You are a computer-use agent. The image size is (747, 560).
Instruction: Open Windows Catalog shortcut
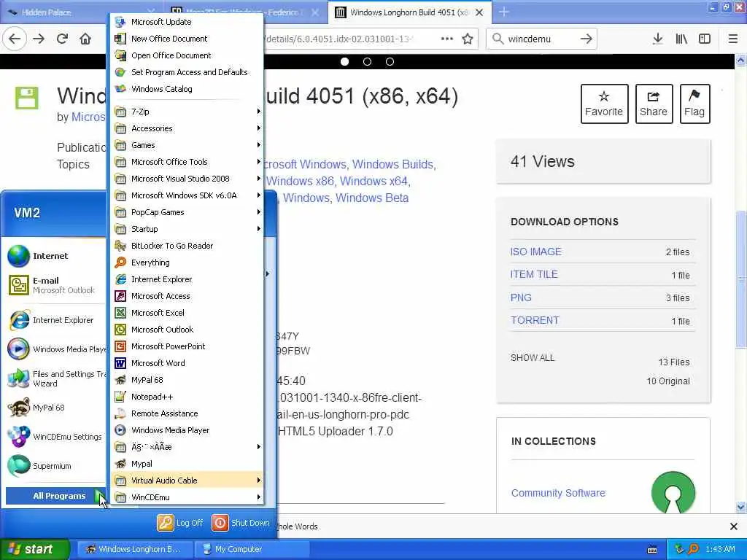coord(187,89)
